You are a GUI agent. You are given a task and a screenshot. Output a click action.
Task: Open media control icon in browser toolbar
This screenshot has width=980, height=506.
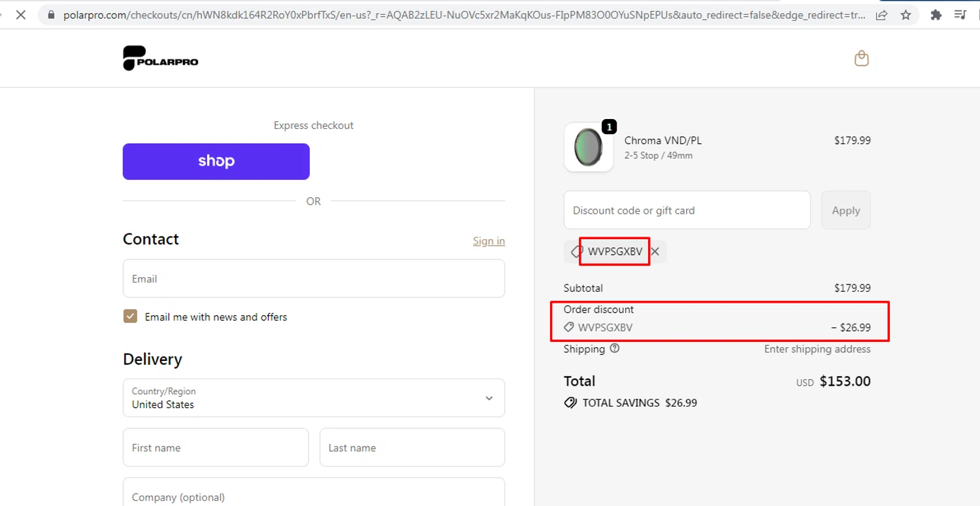[x=960, y=14]
